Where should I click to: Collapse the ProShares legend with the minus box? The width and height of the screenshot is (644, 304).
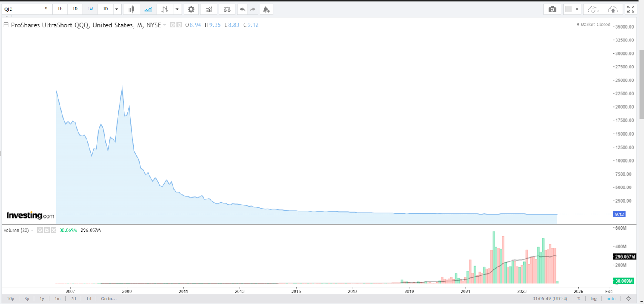(6, 25)
